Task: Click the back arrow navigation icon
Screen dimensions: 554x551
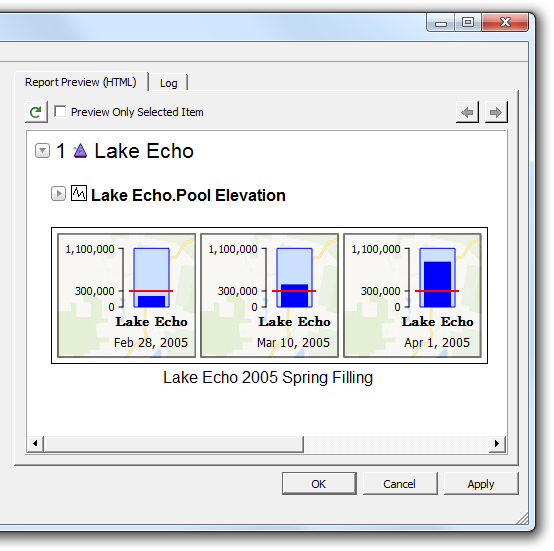Action: 467,112
